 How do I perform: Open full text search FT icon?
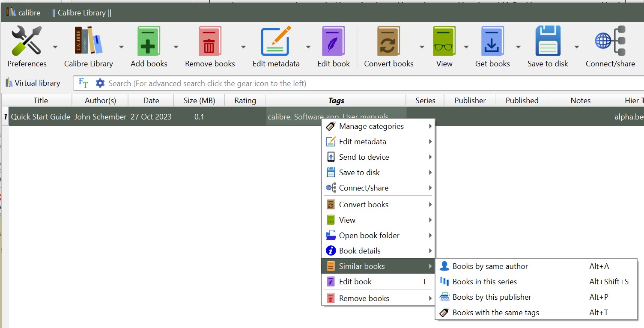(x=83, y=83)
